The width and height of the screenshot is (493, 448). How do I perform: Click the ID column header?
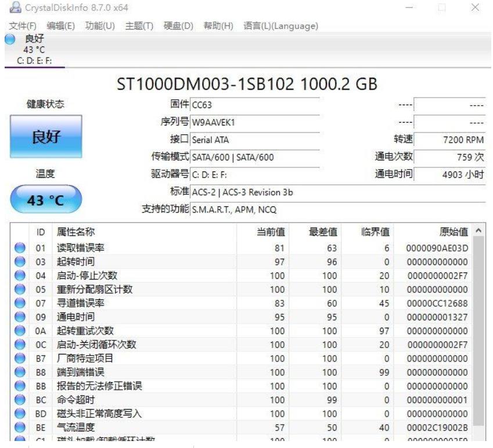point(41,232)
